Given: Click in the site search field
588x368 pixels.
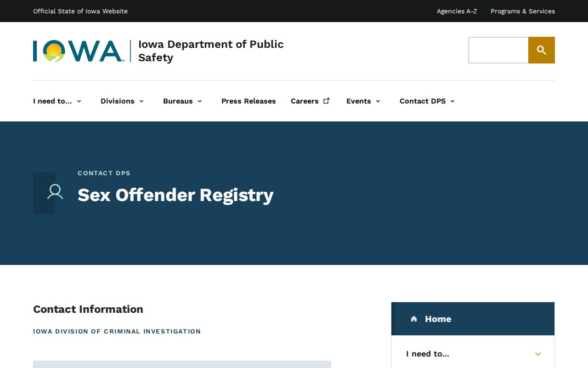Looking at the screenshot, I should tap(498, 50).
